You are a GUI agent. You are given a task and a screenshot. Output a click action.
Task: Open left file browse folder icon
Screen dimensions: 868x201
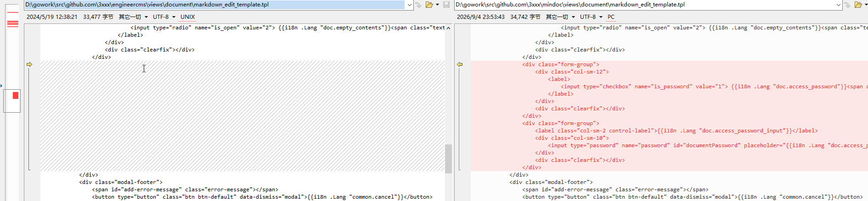429,5
